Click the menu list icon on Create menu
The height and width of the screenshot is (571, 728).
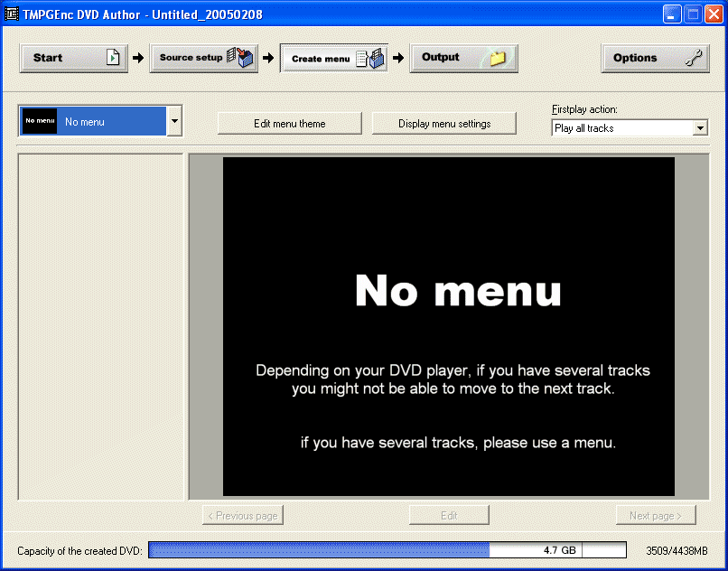[x=371, y=58]
